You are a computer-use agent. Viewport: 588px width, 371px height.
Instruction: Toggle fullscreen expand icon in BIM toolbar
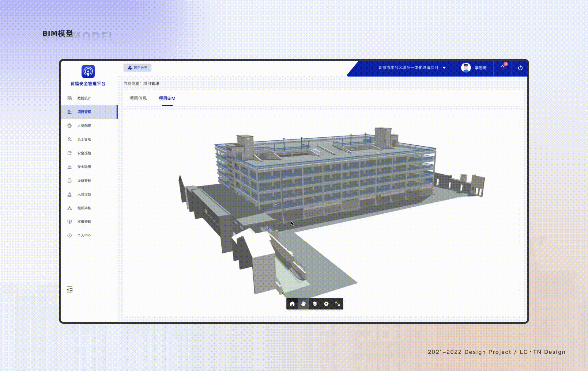337,304
